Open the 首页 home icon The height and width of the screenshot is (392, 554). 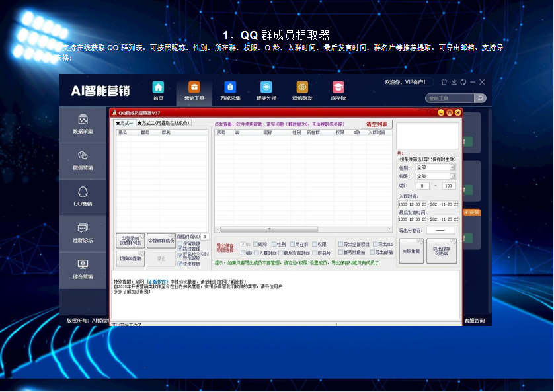point(158,87)
